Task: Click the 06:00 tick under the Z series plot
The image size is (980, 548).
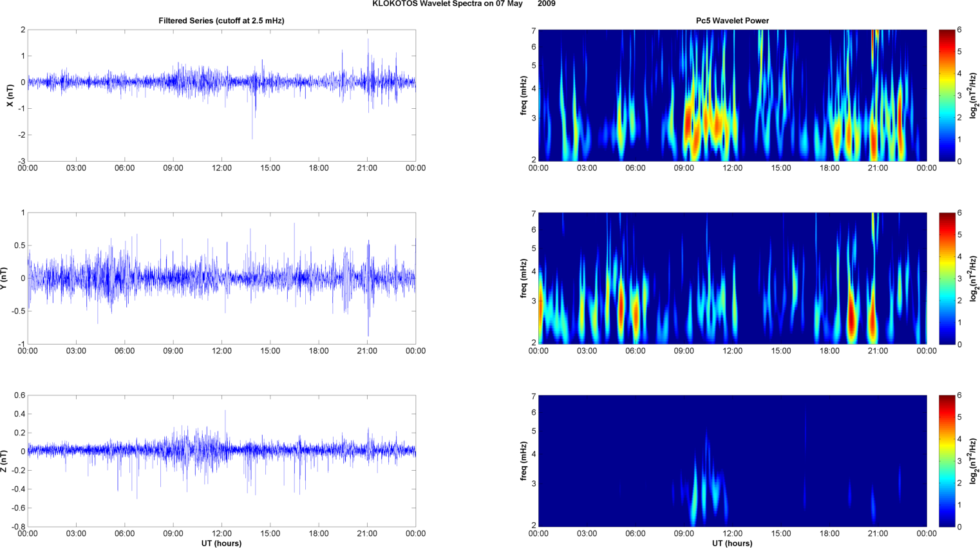Action: coord(125,533)
